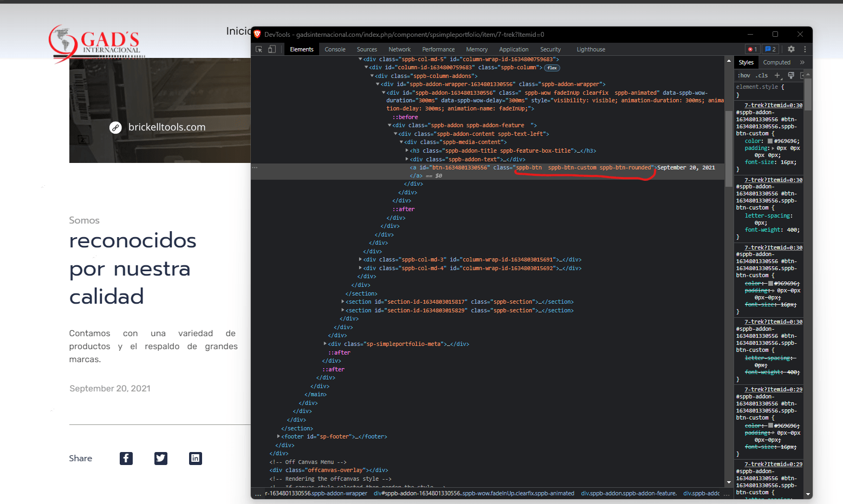Image resolution: width=843 pixels, height=504 pixels.
Task: Expand the sp-footer footer node
Action: [278, 437]
